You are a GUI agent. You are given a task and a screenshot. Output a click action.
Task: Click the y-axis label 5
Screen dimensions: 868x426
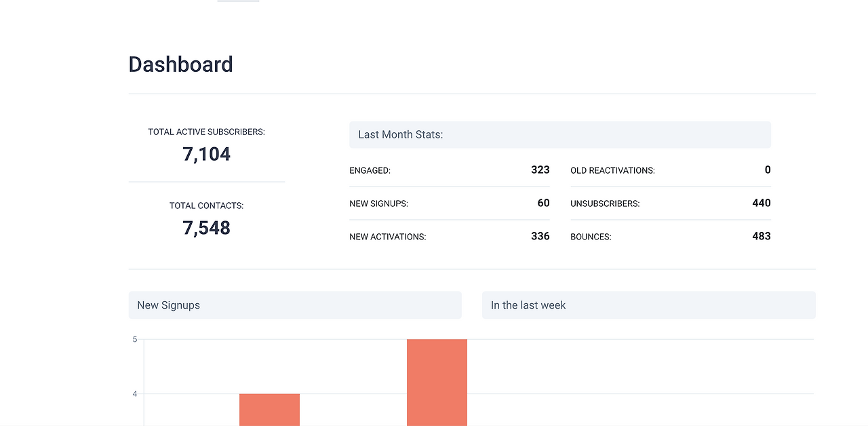coord(134,339)
